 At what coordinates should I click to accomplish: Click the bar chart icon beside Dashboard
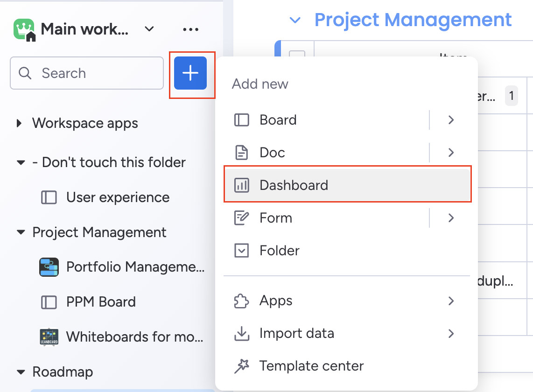tap(241, 185)
